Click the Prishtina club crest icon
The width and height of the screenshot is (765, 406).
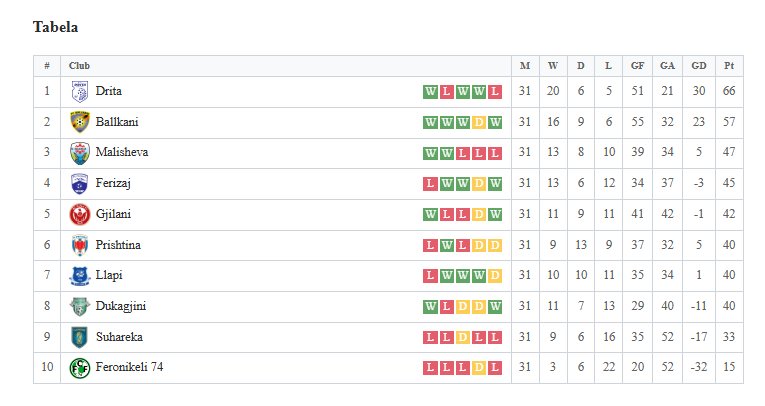click(x=80, y=245)
